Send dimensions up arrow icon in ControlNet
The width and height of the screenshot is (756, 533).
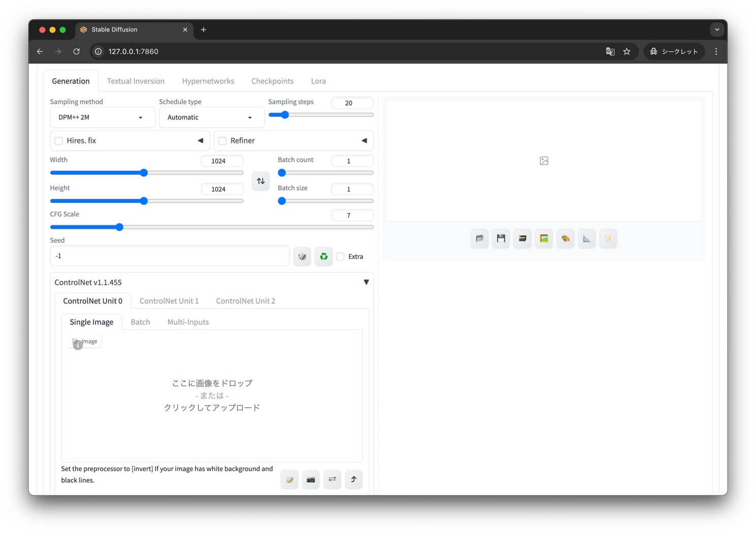click(x=354, y=479)
